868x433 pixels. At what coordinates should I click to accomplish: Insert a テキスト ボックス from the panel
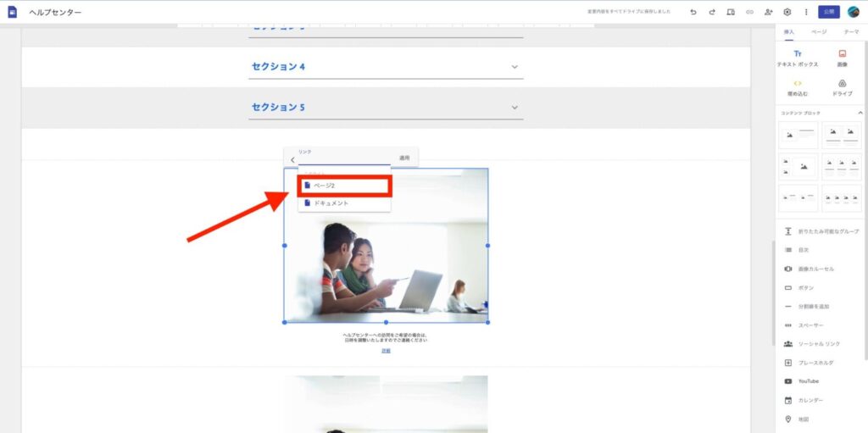pos(798,58)
